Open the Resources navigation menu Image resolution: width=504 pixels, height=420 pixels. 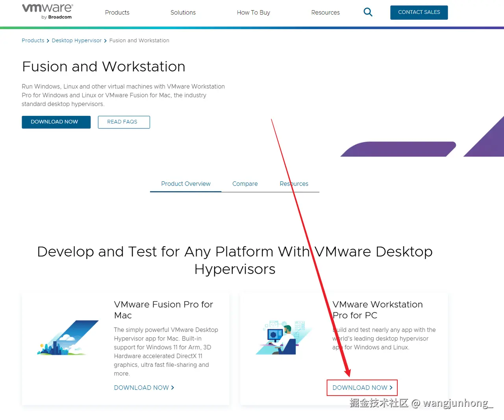(x=325, y=13)
